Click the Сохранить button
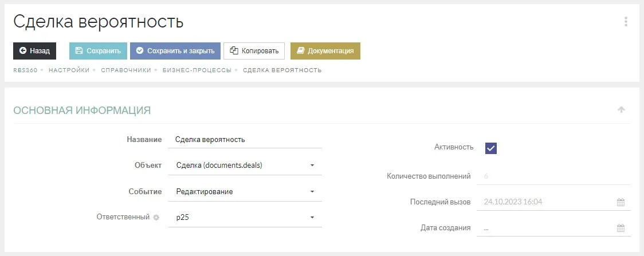Image resolution: width=644 pixels, height=256 pixels. coord(98,51)
